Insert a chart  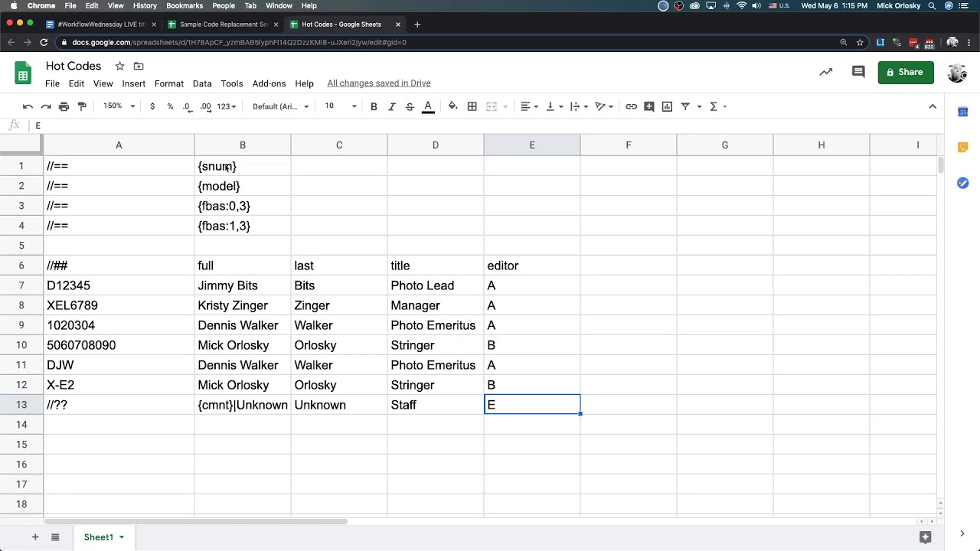click(x=667, y=106)
